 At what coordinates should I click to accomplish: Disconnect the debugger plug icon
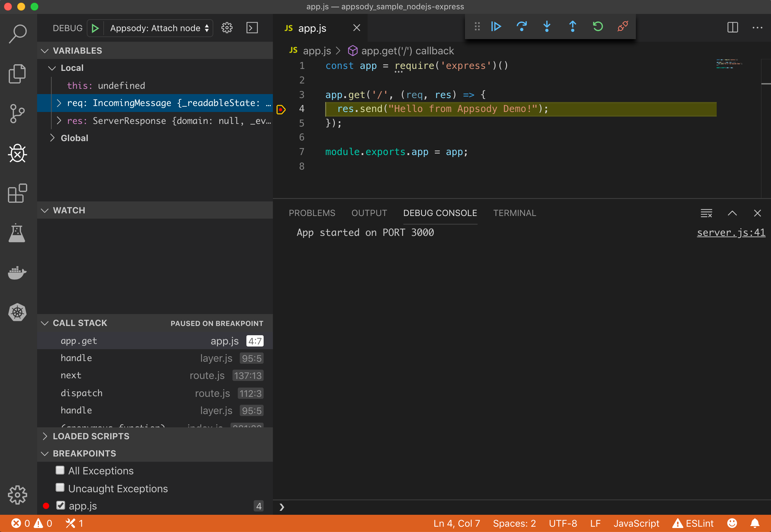point(623,26)
